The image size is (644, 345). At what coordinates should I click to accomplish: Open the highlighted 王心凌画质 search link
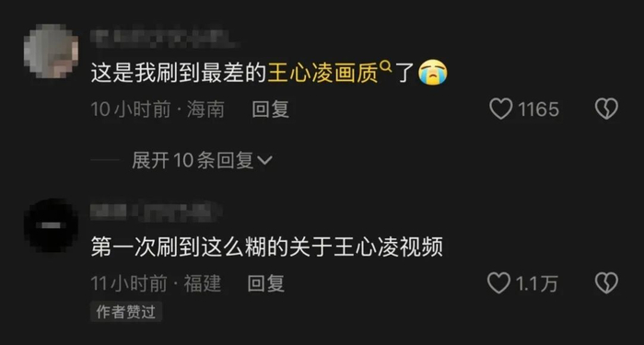pos(322,73)
